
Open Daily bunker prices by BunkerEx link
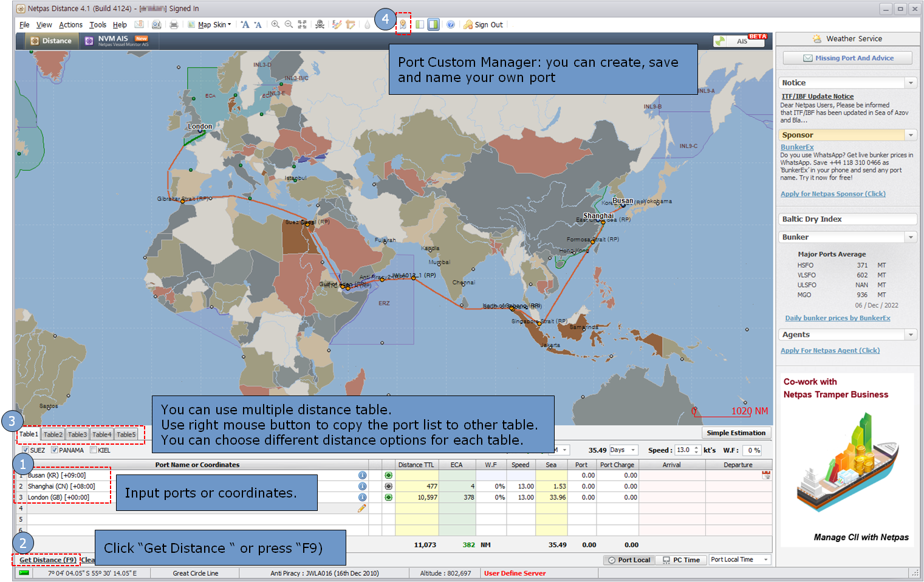coord(837,318)
